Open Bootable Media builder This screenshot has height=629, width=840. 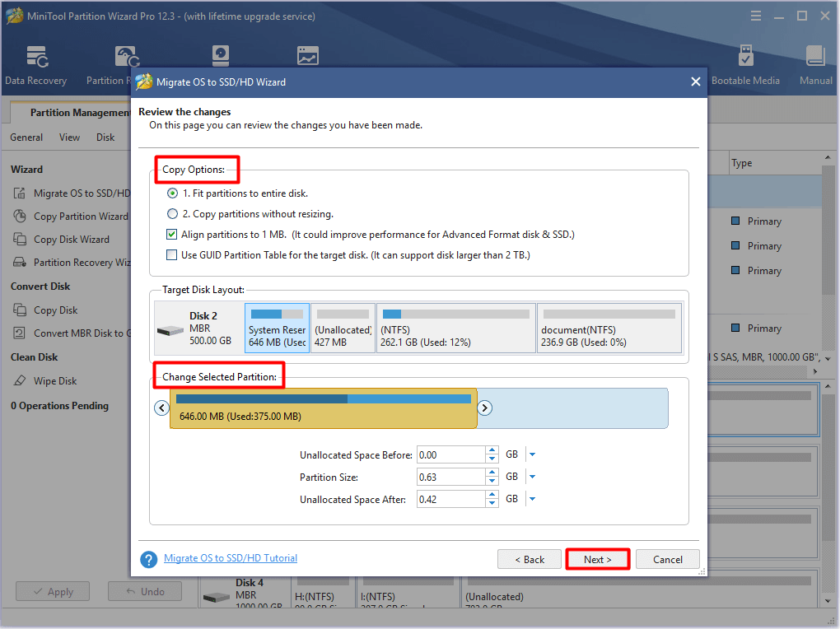point(745,65)
